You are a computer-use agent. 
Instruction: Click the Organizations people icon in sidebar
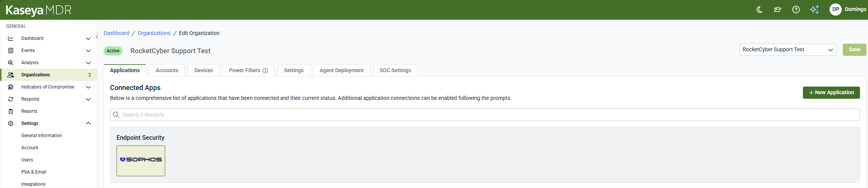click(11, 75)
